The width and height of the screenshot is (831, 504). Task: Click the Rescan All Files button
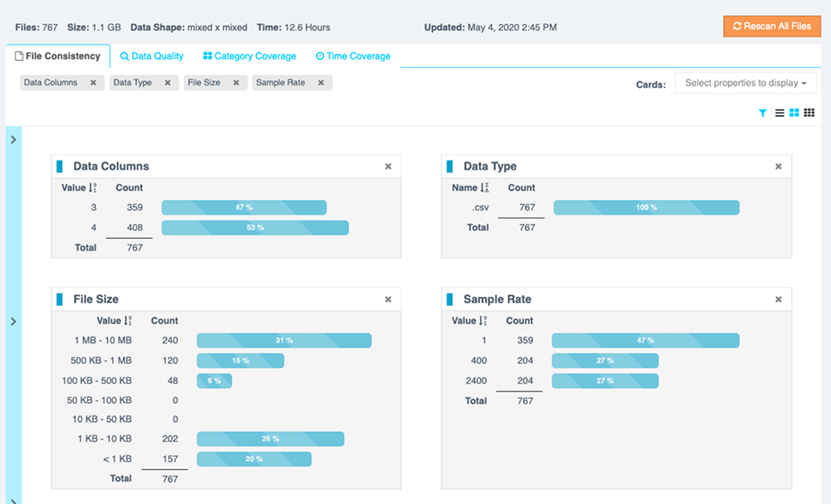772,27
